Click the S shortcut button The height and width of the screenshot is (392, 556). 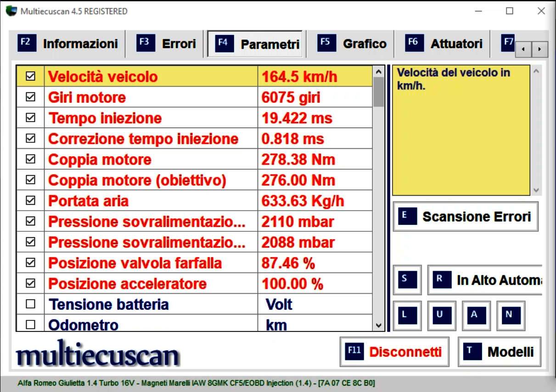407,280
